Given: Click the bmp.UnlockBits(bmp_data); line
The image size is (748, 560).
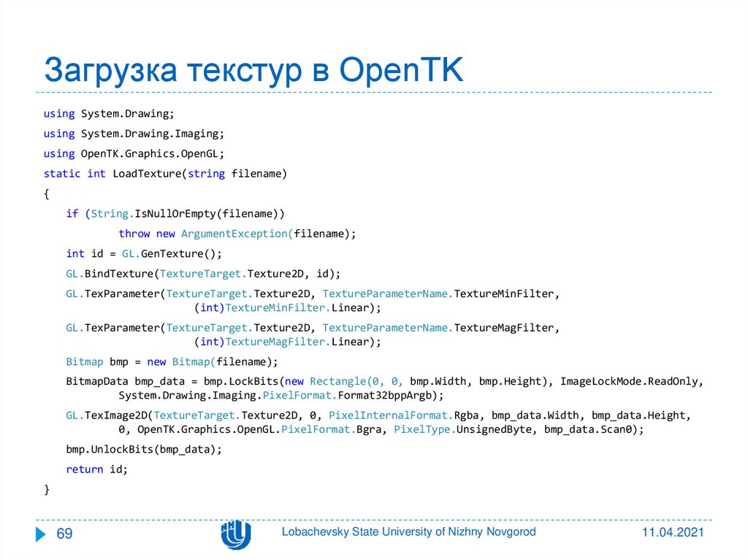Looking at the screenshot, I should pos(144,450).
